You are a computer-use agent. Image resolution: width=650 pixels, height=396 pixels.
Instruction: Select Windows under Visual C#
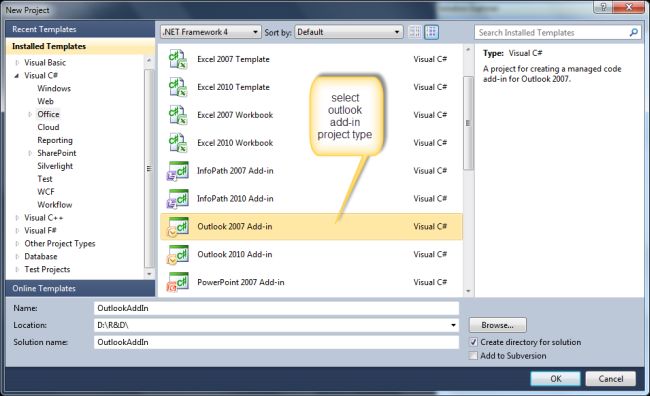click(x=54, y=88)
